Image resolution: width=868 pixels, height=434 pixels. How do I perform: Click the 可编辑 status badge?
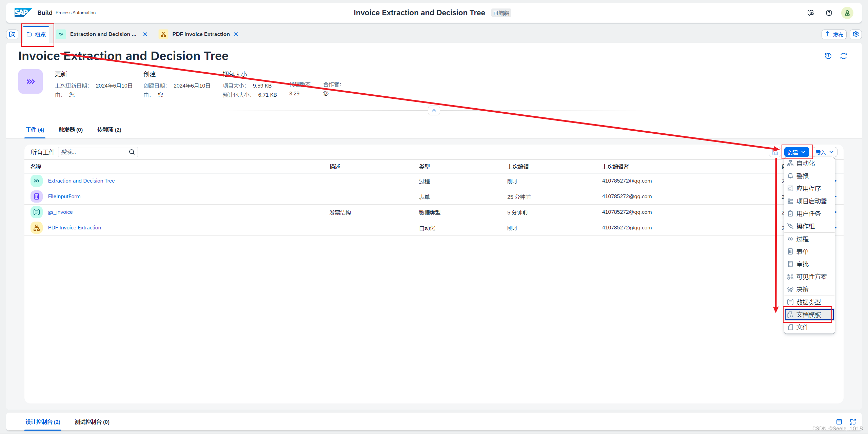point(501,13)
